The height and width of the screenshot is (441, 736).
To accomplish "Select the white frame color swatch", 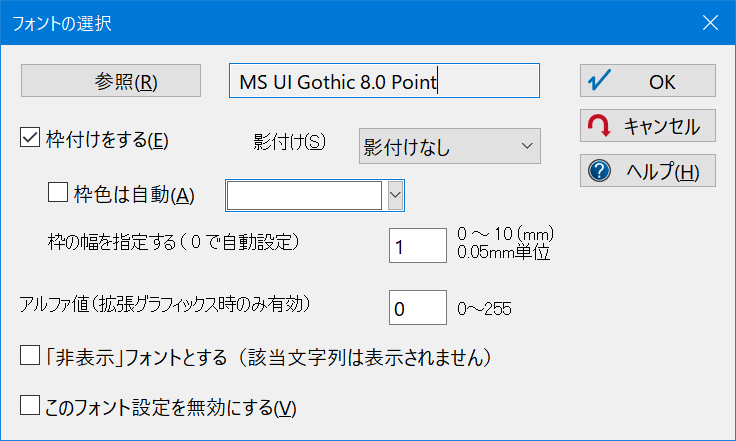I will [x=304, y=195].
